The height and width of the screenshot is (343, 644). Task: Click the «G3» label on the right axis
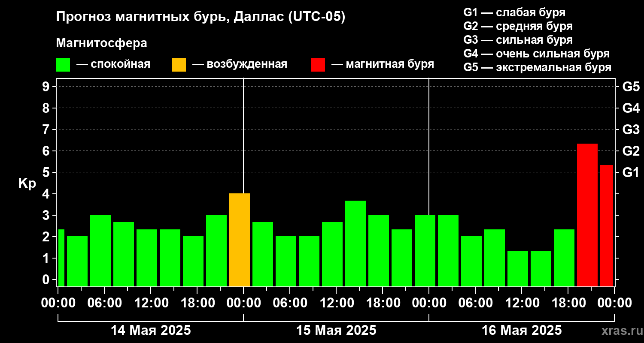click(x=631, y=129)
